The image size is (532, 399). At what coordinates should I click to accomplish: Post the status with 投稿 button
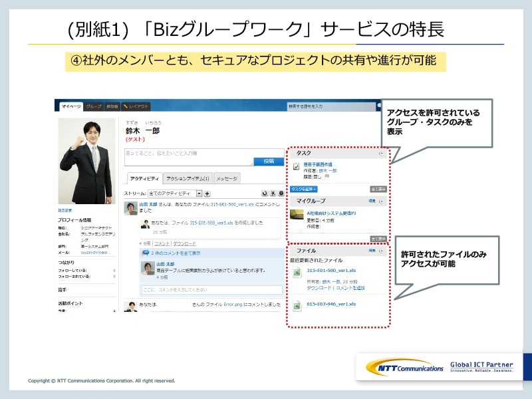269,161
